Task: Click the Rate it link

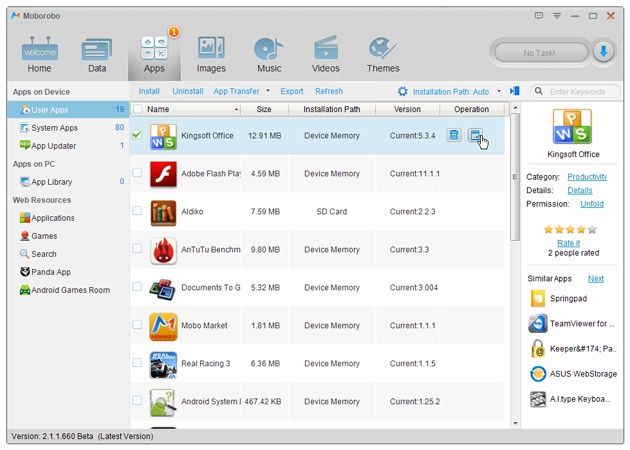Action: point(569,243)
